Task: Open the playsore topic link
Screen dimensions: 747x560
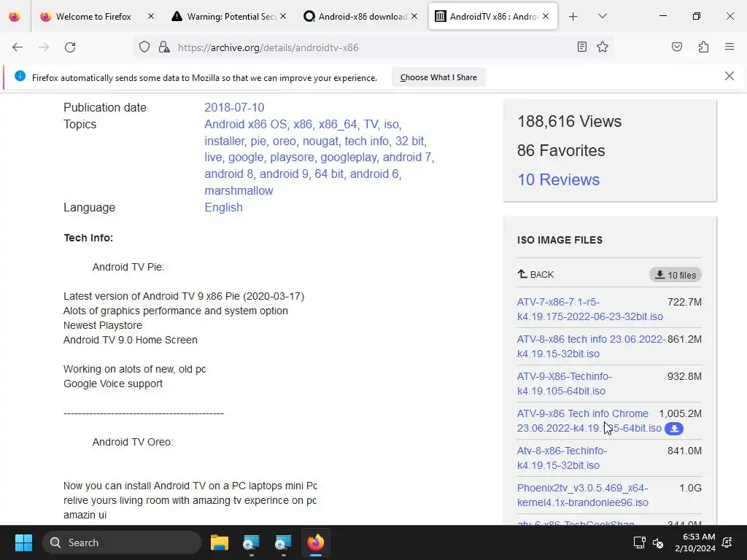Action: click(292, 157)
